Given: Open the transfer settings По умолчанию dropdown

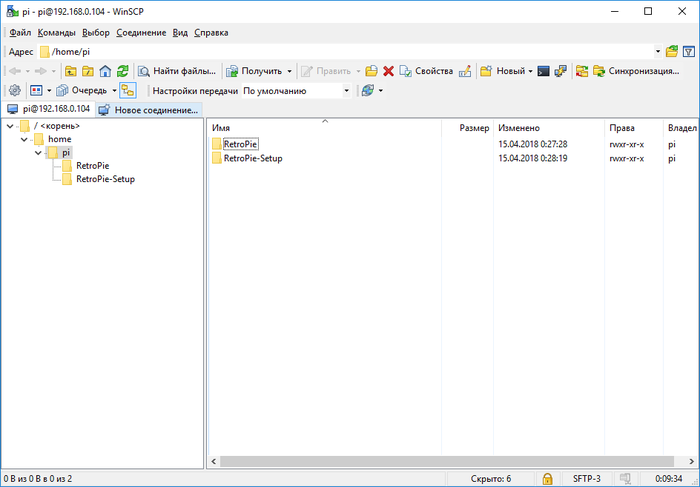Looking at the screenshot, I should coord(297,90).
